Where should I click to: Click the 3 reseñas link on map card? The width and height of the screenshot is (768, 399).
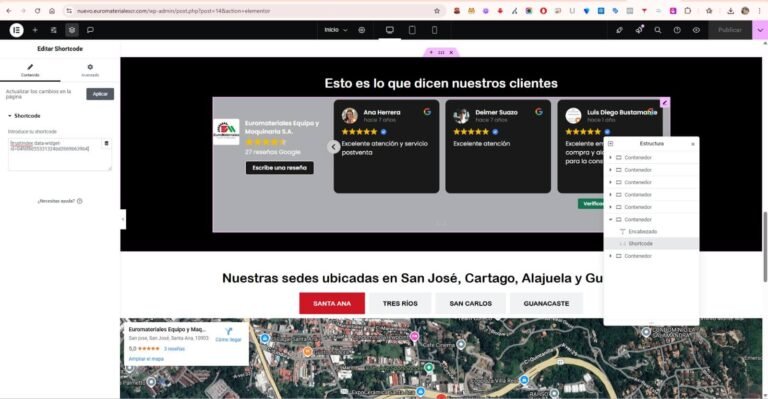(174, 349)
